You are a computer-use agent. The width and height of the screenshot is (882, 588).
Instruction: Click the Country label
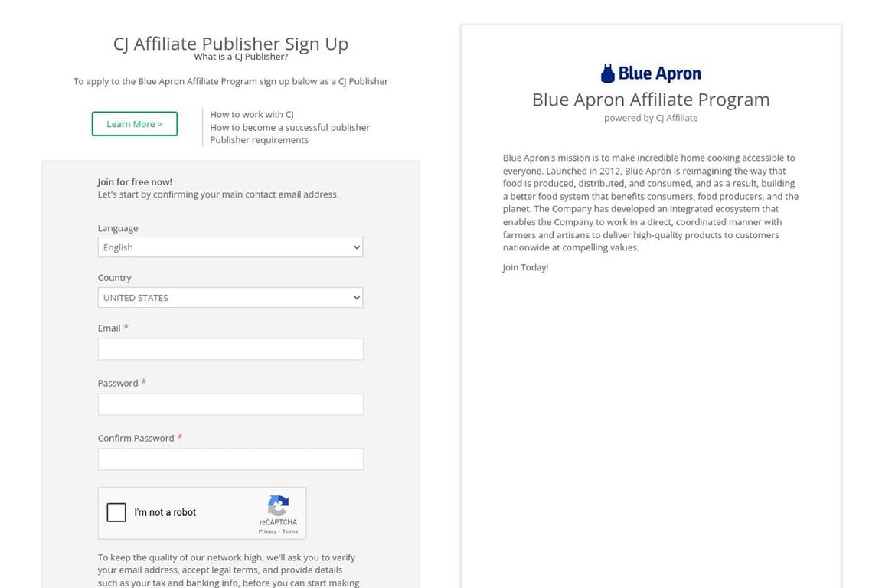(x=114, y=278)
